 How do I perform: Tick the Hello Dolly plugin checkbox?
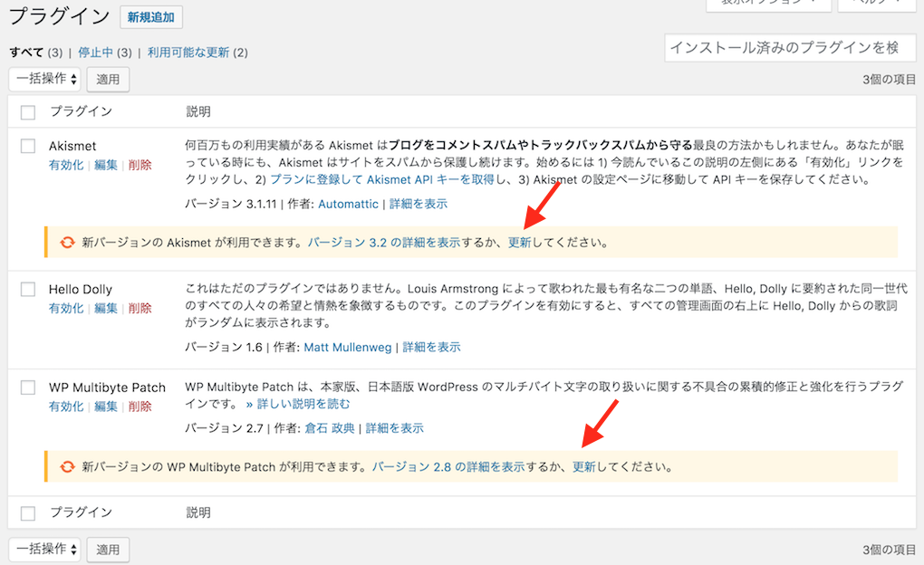coord(28,290)
